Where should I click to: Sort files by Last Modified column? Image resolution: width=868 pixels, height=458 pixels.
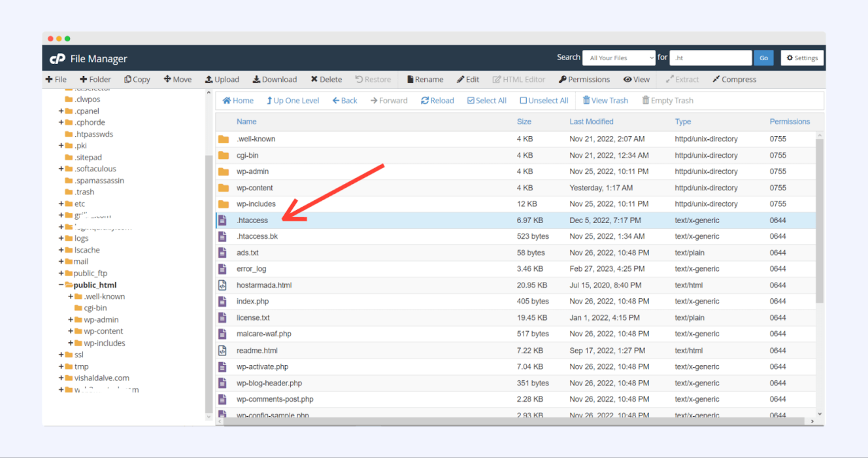coord(591,122)
